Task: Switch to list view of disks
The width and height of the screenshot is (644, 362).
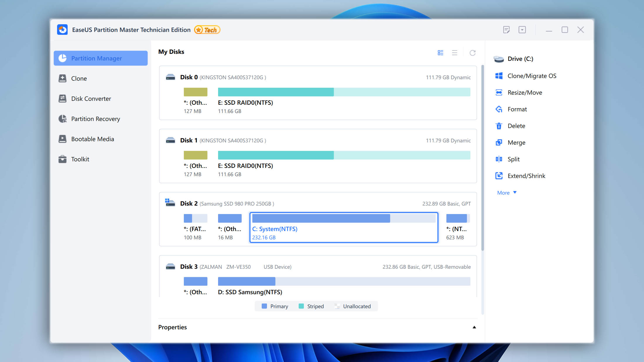Action: 455,53
